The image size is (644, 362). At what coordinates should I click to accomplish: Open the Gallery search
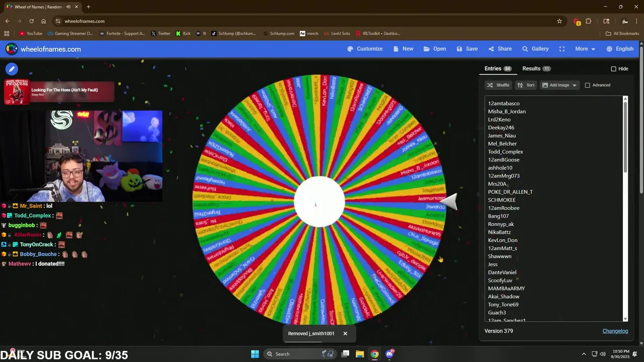coord(535,49)
